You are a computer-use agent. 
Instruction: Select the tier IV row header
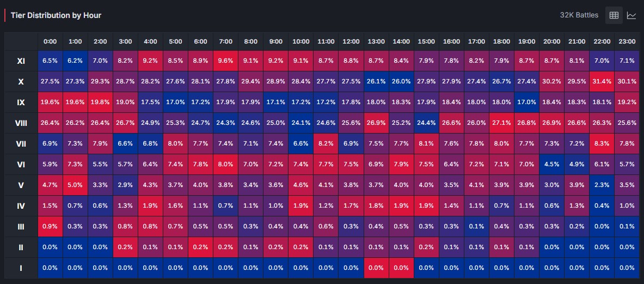(21, 206)
